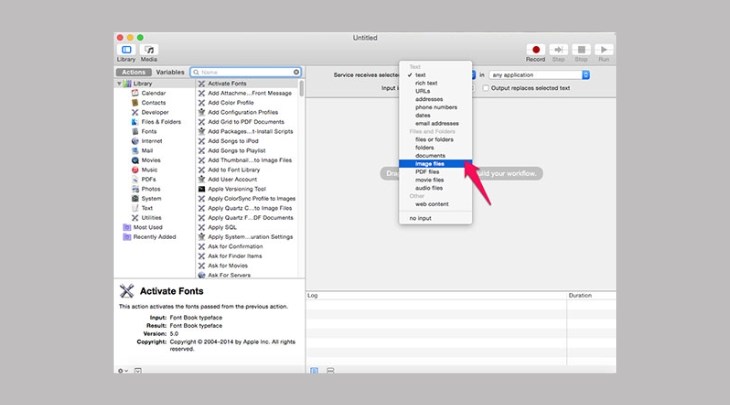Select the Photos library category
Image resolution: width=730 pixels, height=405 pixels.
[x=151, y=189]
